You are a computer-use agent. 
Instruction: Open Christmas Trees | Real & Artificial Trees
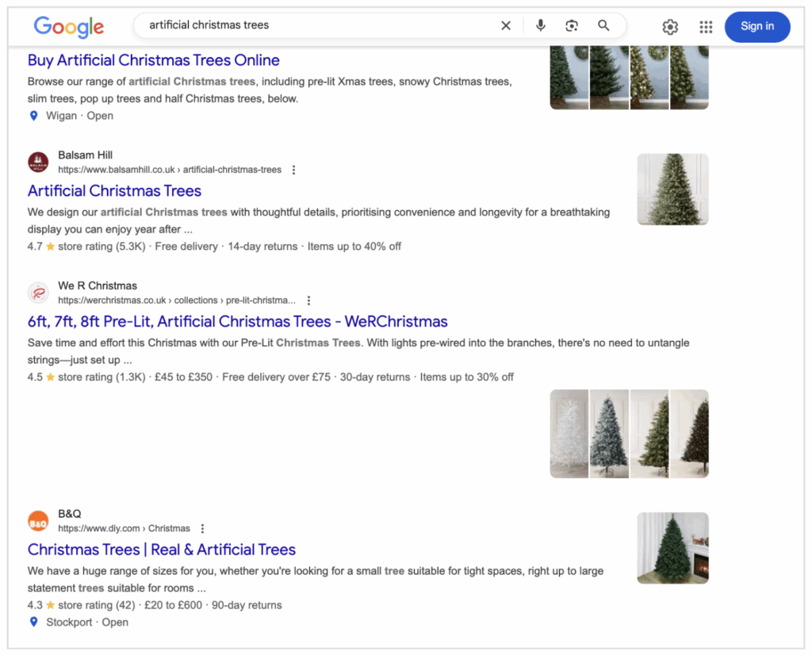pos(161,550)
